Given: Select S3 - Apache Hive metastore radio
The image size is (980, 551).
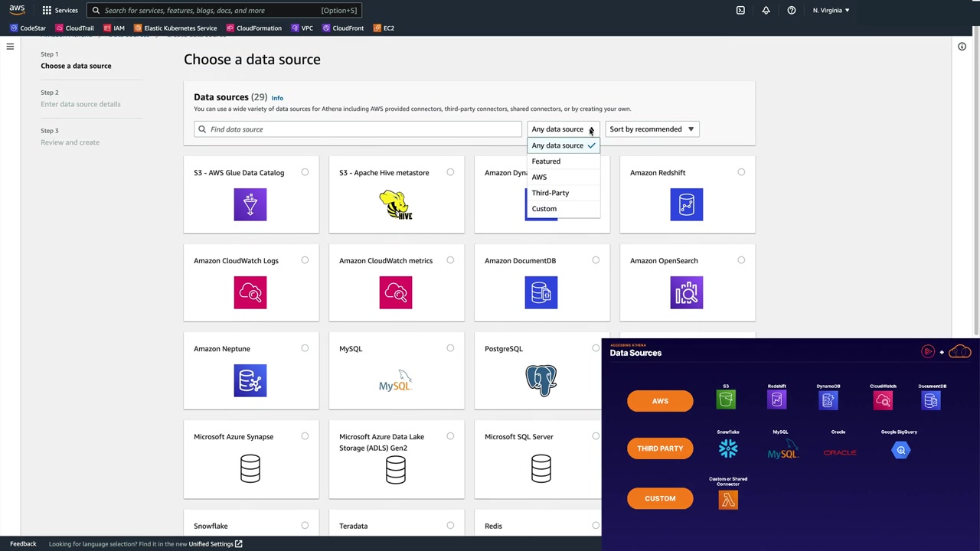Looking at the screenshot, I should [x=450, y=172].
